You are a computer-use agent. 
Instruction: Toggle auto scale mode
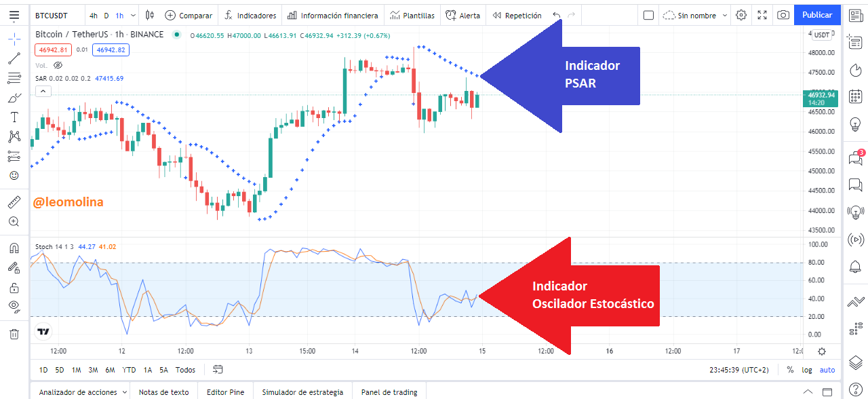pos(827,370)
